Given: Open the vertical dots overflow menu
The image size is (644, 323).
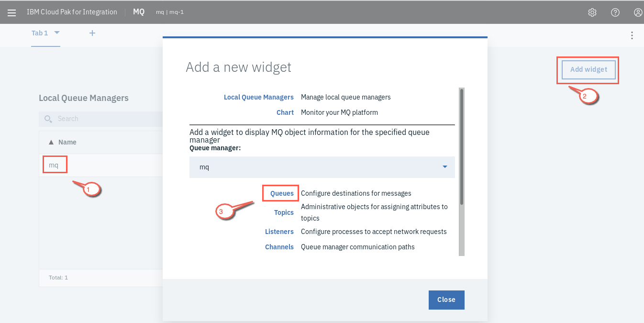Looking at the screenshot, I should pyautogui.click(x=632, y=35).
